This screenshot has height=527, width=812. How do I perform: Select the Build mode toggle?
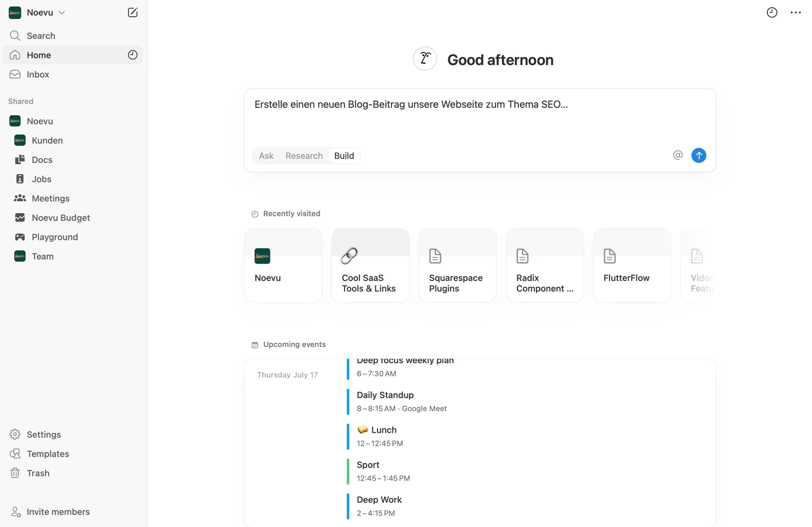point(344,156)
